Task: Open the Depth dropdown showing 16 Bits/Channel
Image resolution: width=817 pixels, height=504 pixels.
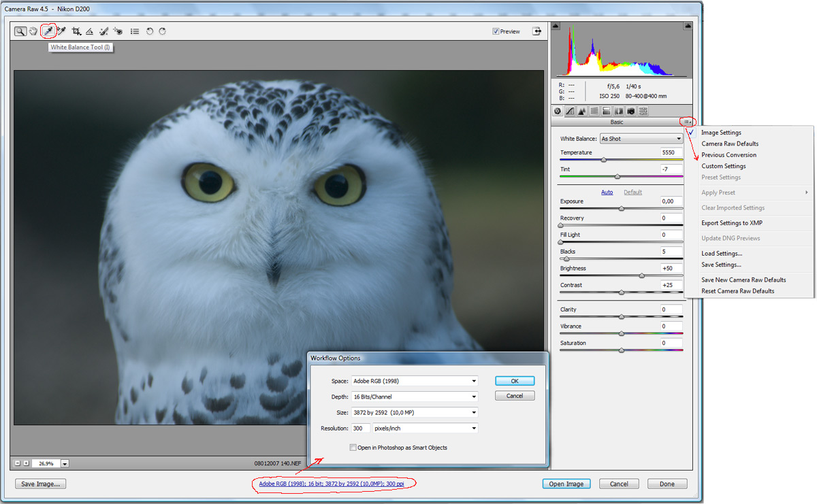Action: coord(415,397)
